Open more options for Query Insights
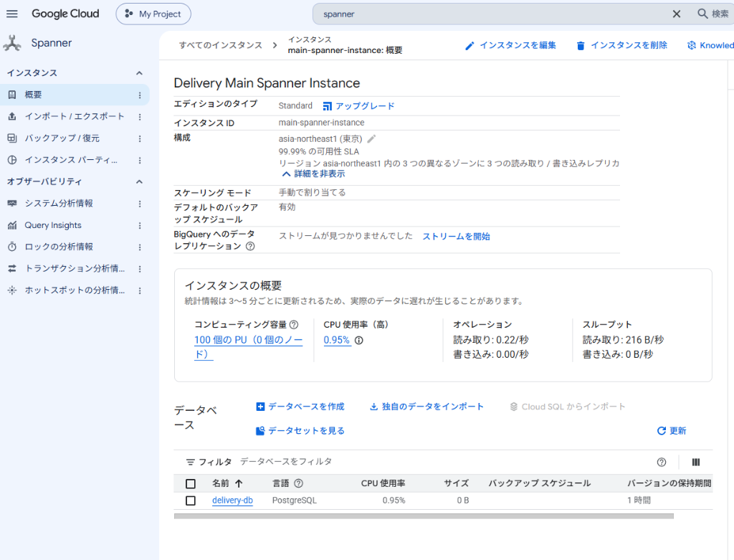 [140, 226]
